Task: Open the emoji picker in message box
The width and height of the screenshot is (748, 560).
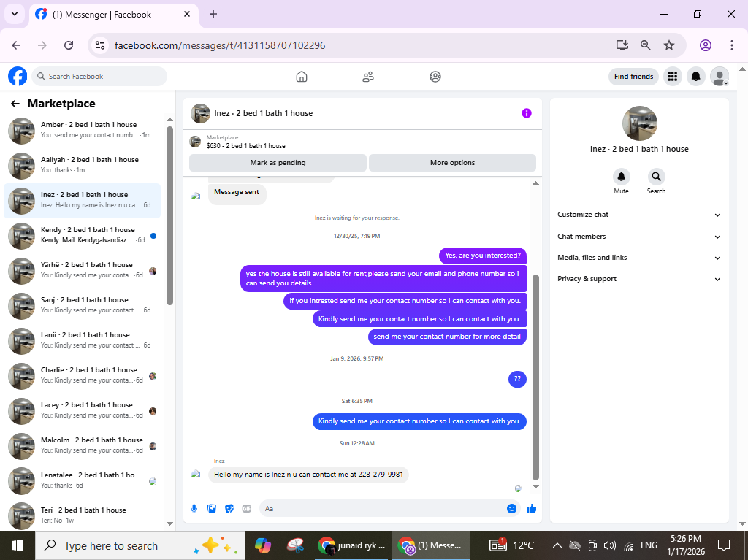Action: pyautogui.click(x=511, y=508)
